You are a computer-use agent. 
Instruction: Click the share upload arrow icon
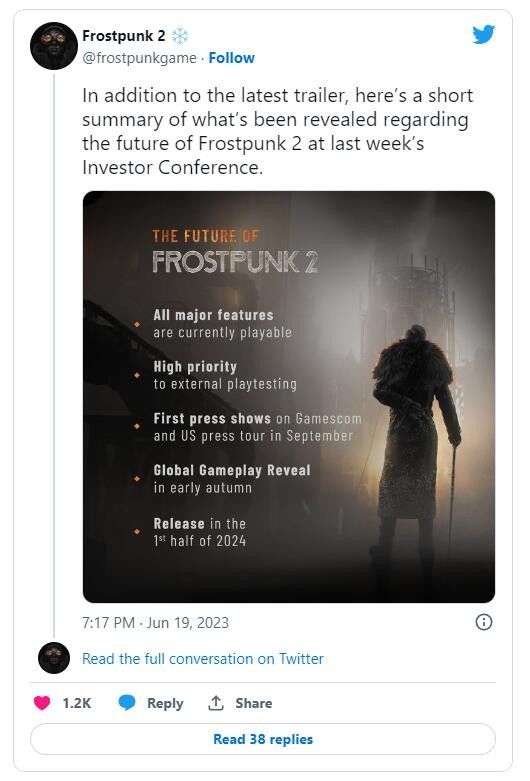(x=215, y=703)
